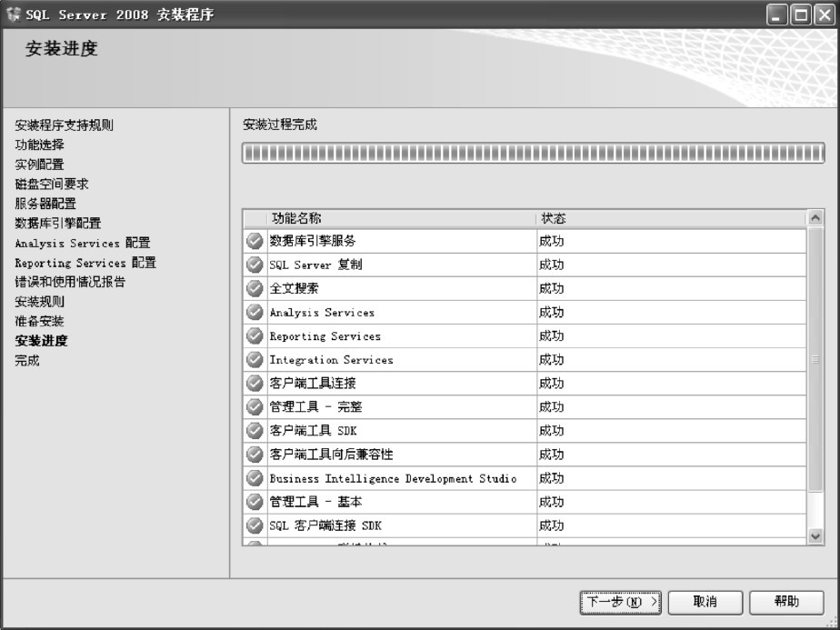Select 磁盘空间要求 step in sidebar
Image resolution: width=840 pixels, height=630 pixels.
(52, 185)
